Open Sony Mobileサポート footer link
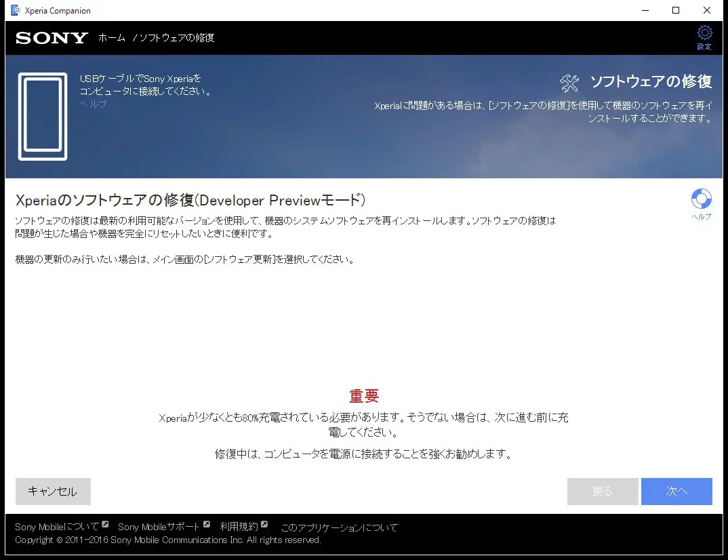Viewport: 728px width, 560px height. coord(159,527)
